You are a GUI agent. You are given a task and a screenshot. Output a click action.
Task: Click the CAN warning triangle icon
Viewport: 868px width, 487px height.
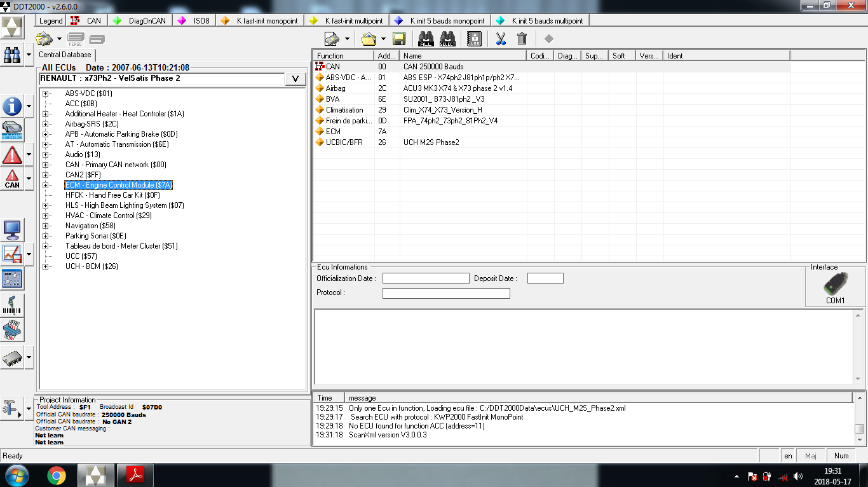12,179
